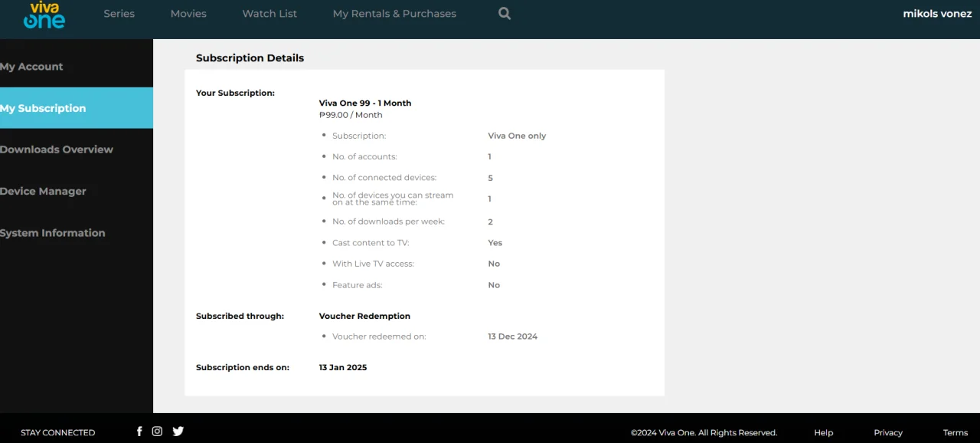Select My Subscription in sidebar

(x=77, y=108)
